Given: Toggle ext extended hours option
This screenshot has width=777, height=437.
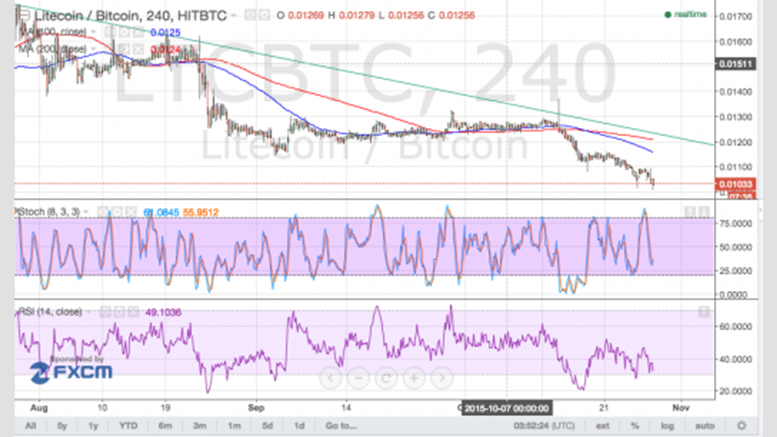Looking at the screenshot, I should 602,426.
